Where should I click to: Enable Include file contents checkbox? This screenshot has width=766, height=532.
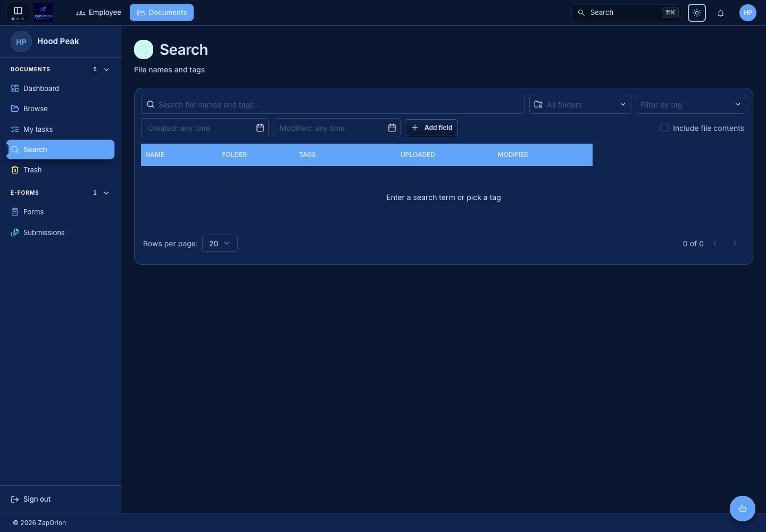pyautogui.click(x=664, y=128)
